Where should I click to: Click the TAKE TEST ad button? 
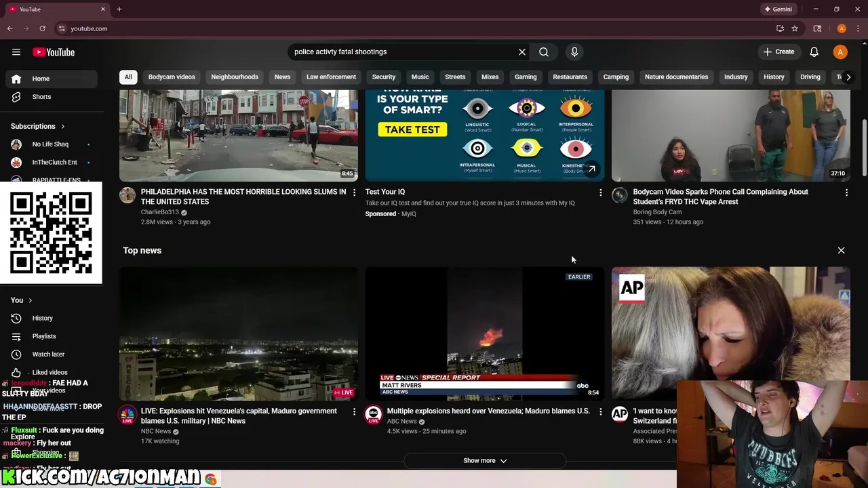click(412, 129)
